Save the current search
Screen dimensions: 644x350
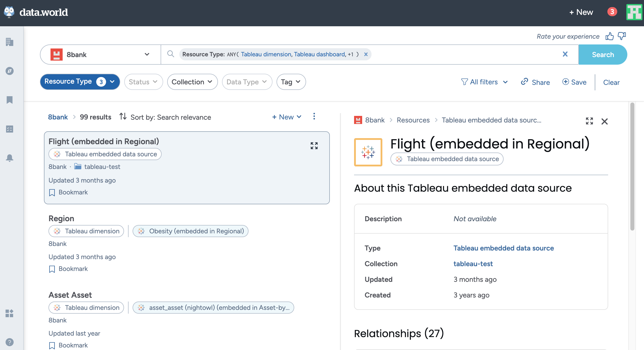pyautogui.click(x=575, y=82)
